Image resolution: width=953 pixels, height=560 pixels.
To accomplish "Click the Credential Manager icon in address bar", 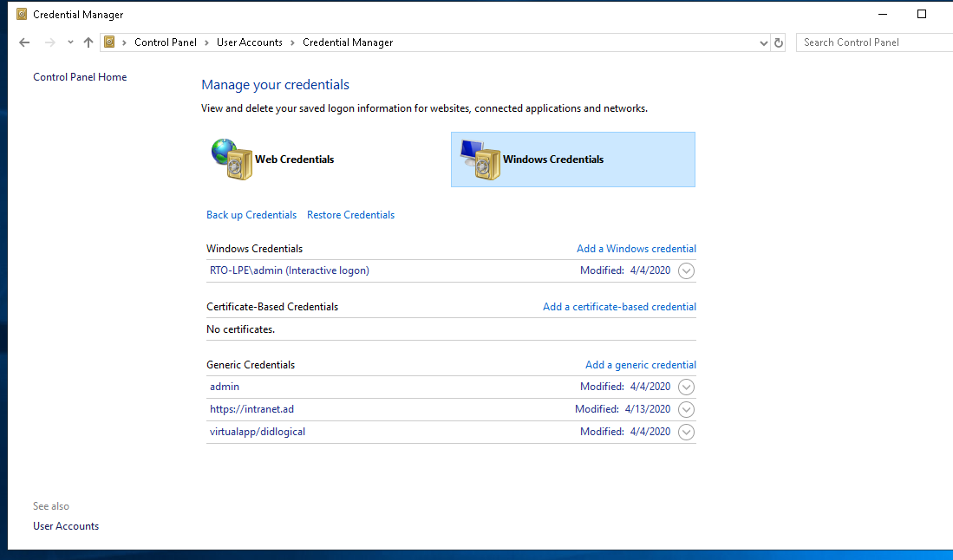I will (109, 42).
